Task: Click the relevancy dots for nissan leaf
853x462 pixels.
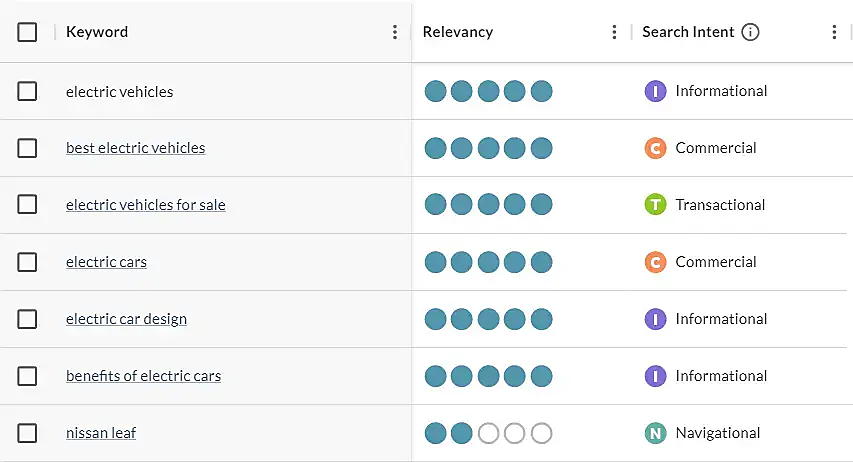Action: [488, 433]
